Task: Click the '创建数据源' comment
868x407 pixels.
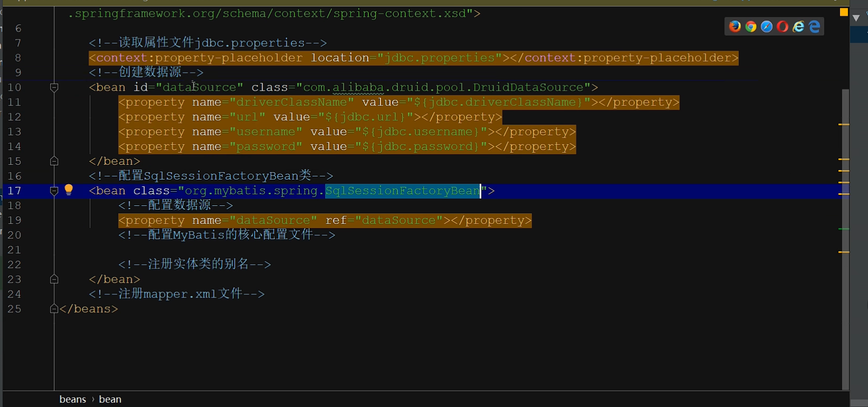Action: point(146,72)
